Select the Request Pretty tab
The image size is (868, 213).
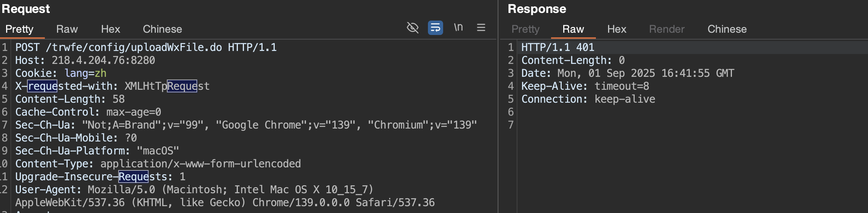coord(19,29)
